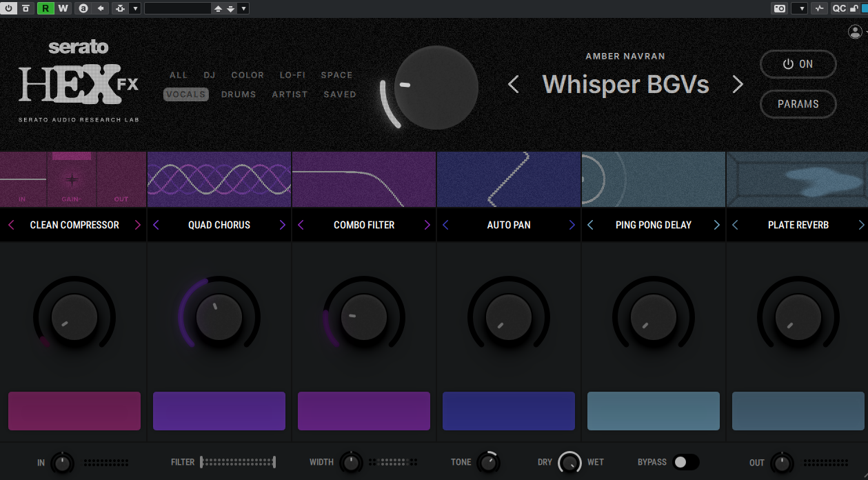Open QC quick controls button

[839, 8]
